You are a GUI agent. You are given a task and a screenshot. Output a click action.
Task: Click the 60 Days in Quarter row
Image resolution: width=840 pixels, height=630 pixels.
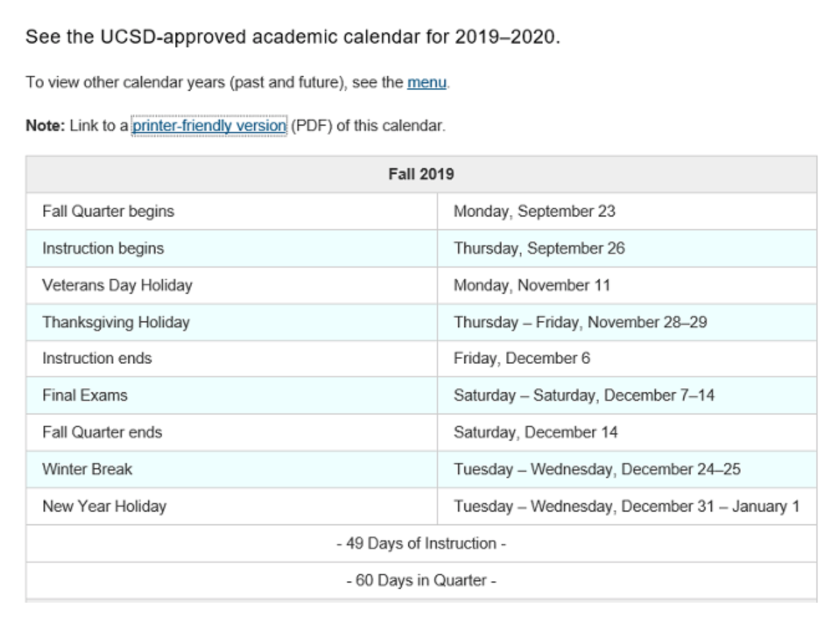421,580
